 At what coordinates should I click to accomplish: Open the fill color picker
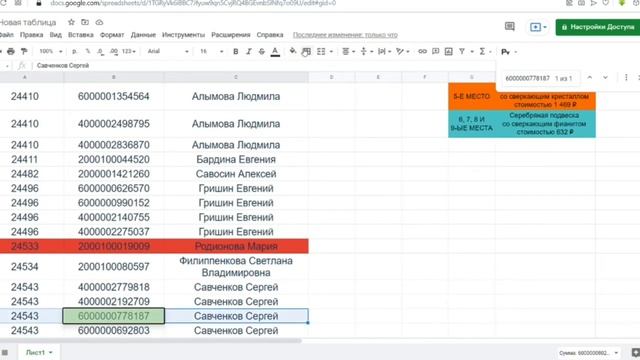(x=293, y=51)
